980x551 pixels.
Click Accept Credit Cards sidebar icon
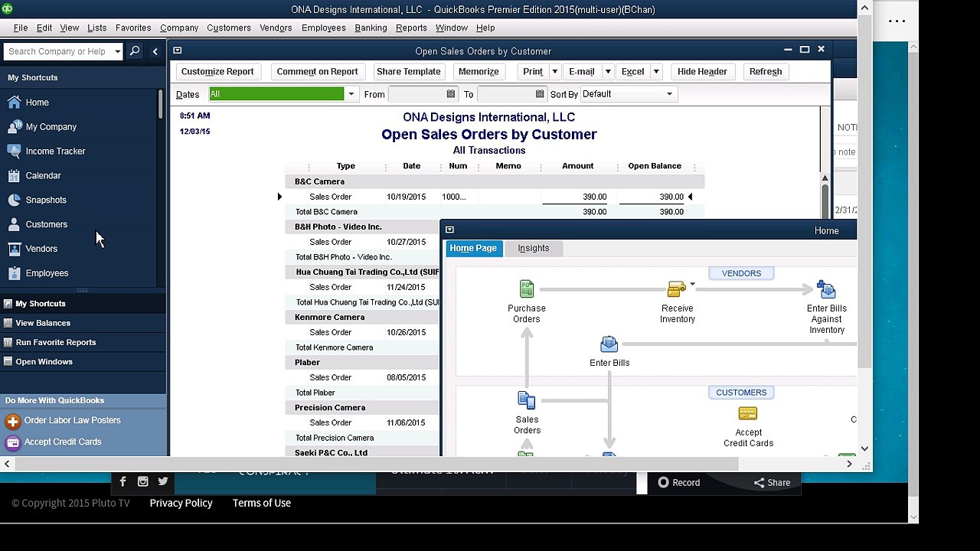[12, 442]
